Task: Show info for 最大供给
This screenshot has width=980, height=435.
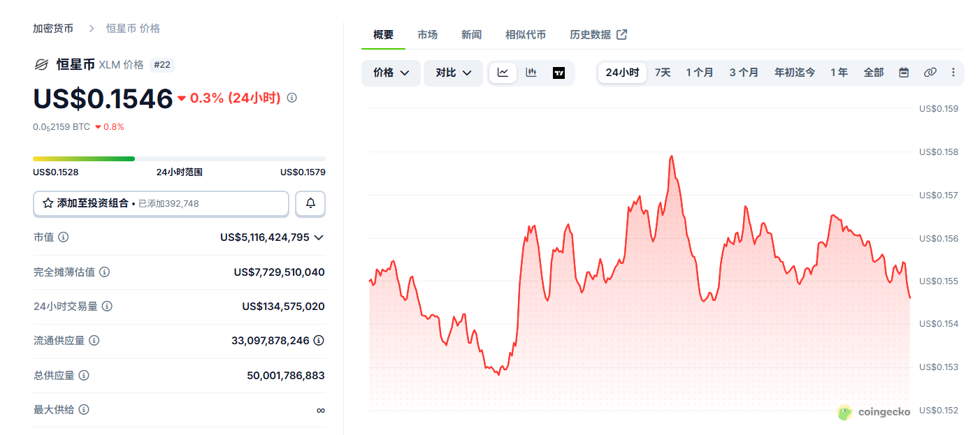Action: [x=84, y=410]
